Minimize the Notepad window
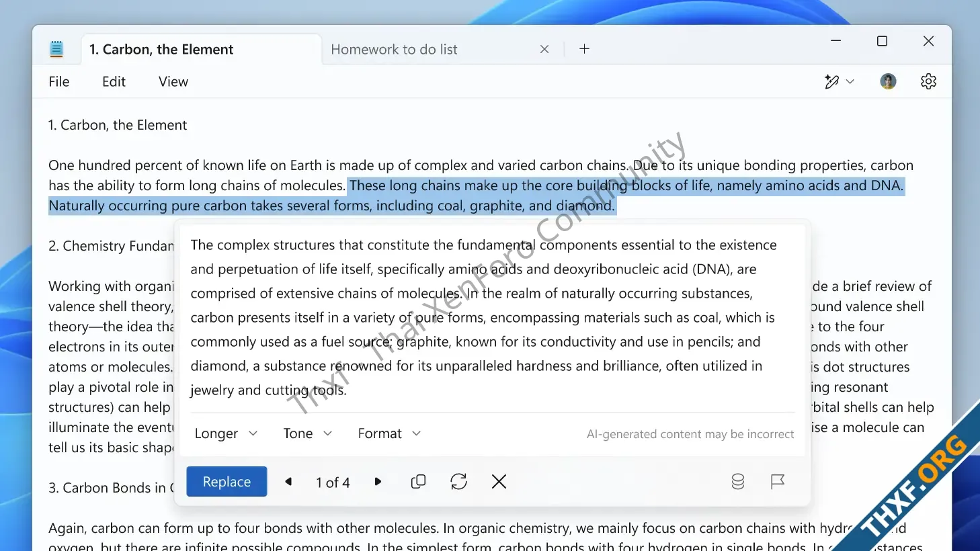 835,41
